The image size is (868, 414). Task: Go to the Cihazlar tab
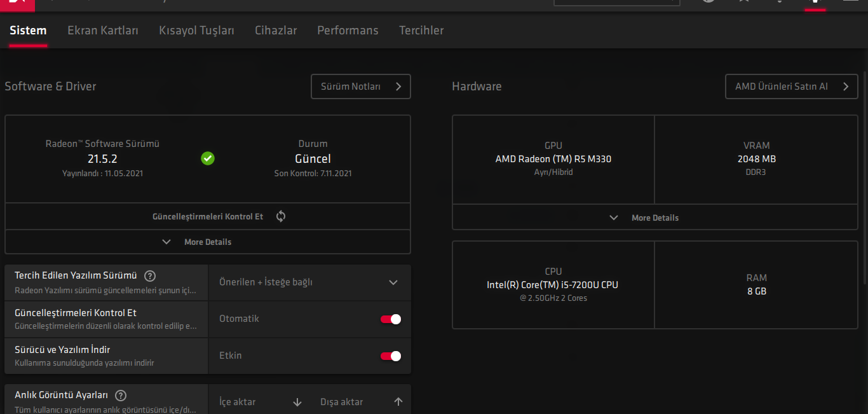(x=276, y=31)
